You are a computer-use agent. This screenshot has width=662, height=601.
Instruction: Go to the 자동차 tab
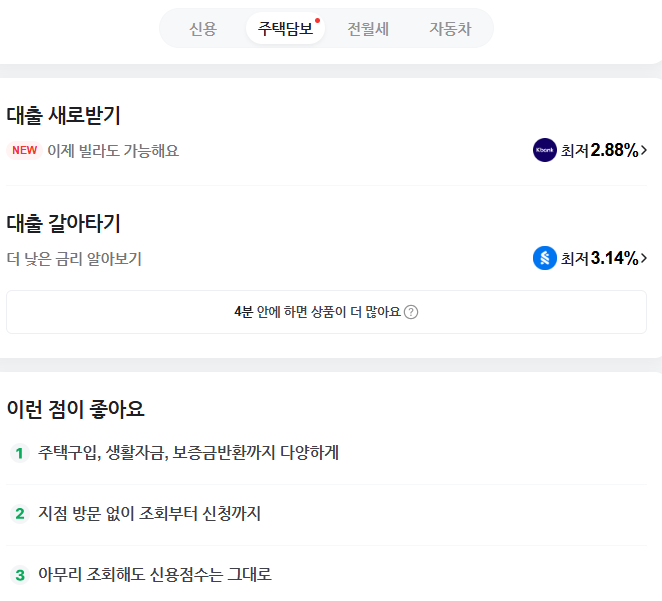click(x=449, y=29)
